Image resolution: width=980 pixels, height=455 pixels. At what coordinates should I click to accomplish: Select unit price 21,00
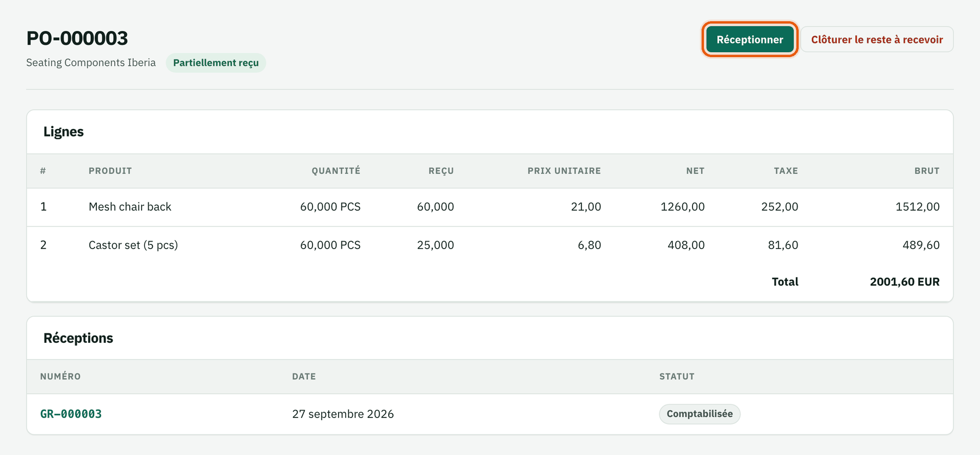[586, 207]
